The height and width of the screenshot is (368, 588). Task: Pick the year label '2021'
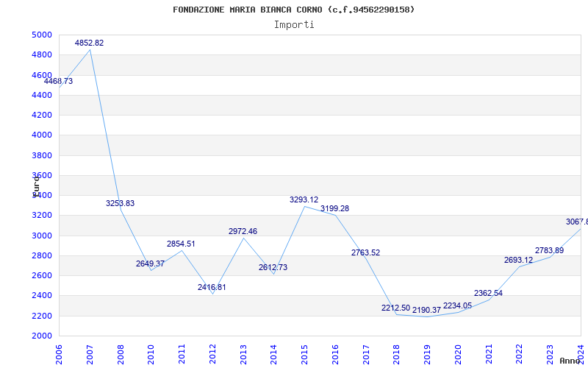click(489, 355)
